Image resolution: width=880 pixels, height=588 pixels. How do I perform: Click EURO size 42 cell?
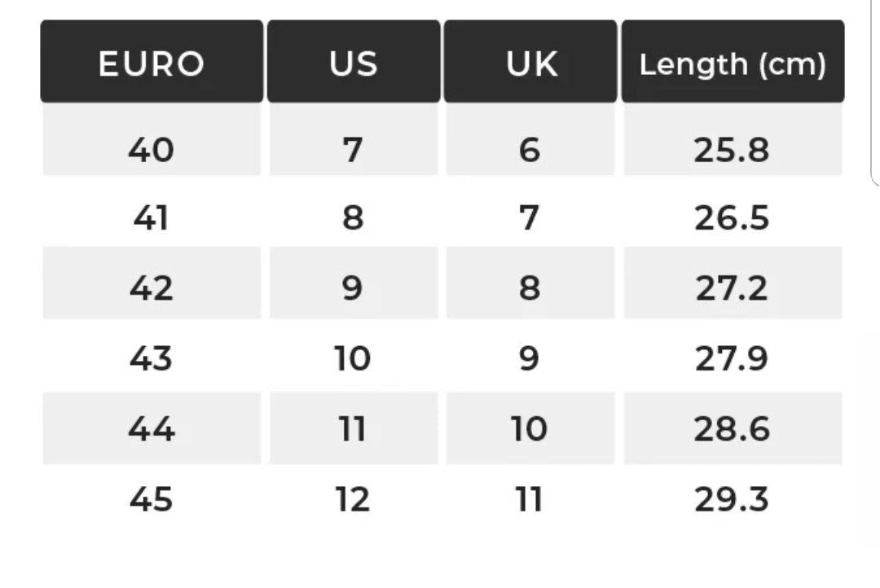(152, 287)
